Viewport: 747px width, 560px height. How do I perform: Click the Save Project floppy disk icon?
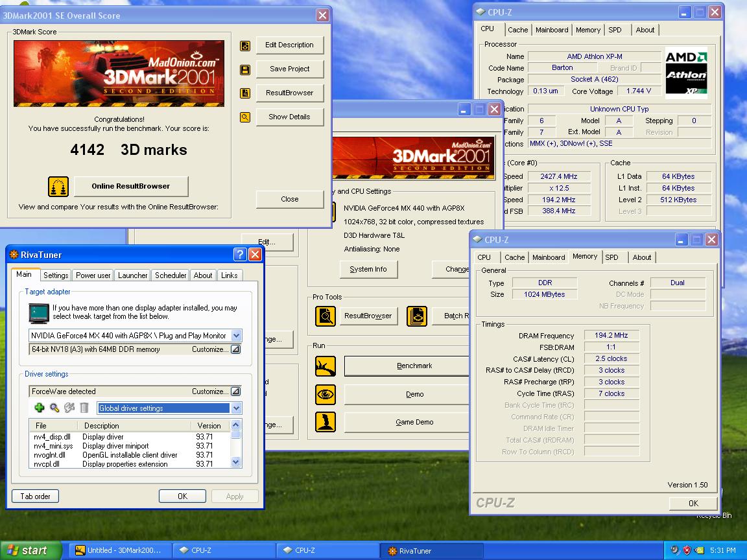pos(245,70)
